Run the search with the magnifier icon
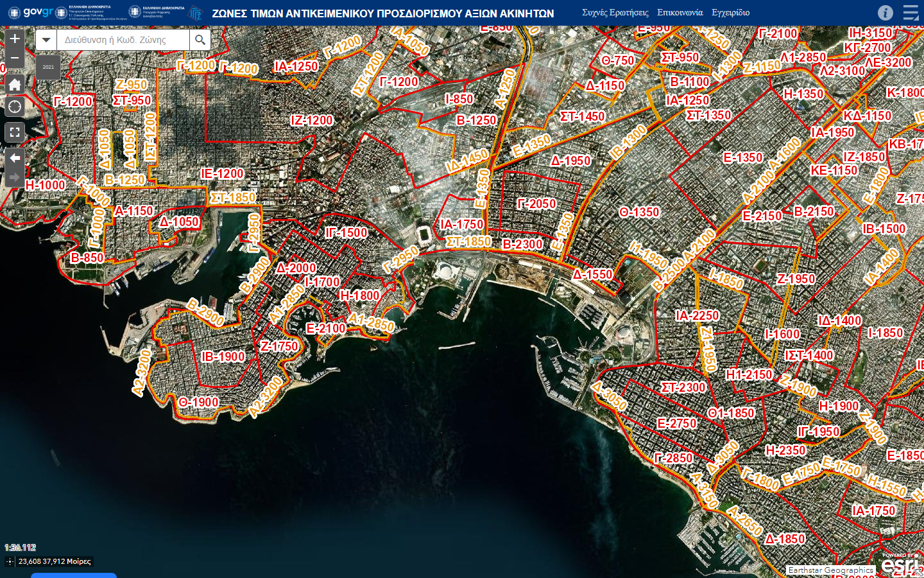This screenshot has width=924, height=578. (x=200, y=40)
